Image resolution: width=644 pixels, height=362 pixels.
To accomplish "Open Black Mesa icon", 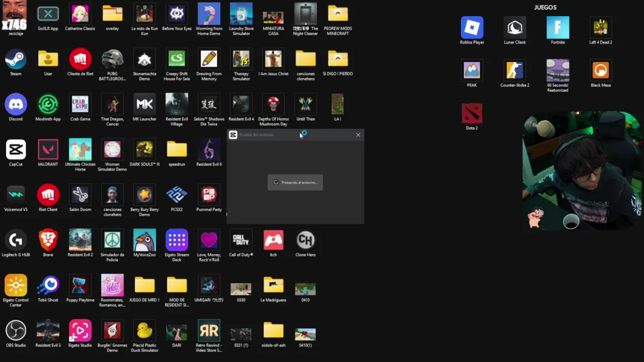I will coord(601,70).
